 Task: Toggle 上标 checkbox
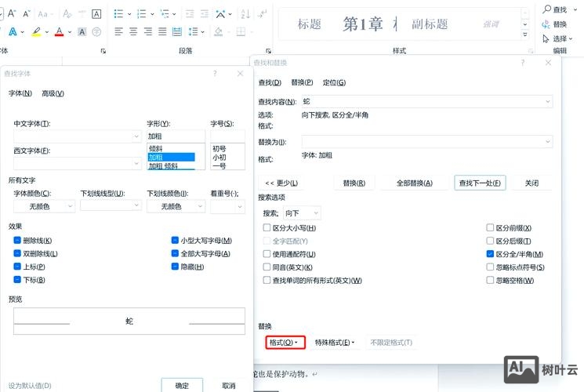(17, 267)
